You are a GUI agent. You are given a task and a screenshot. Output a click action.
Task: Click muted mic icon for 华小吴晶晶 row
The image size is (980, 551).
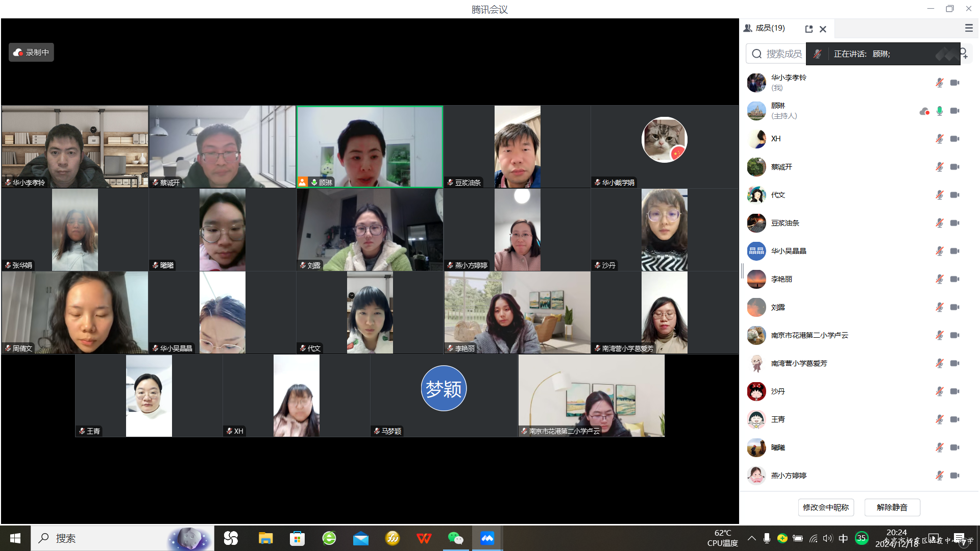click(939, 251)
